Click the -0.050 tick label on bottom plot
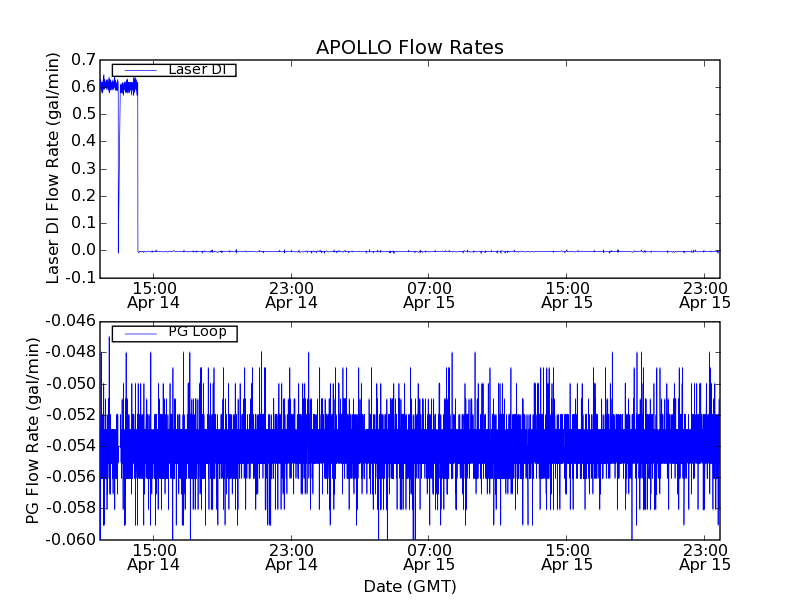Image resolution: width=800 pixels, height=600 pixels. tap(71, 384)
